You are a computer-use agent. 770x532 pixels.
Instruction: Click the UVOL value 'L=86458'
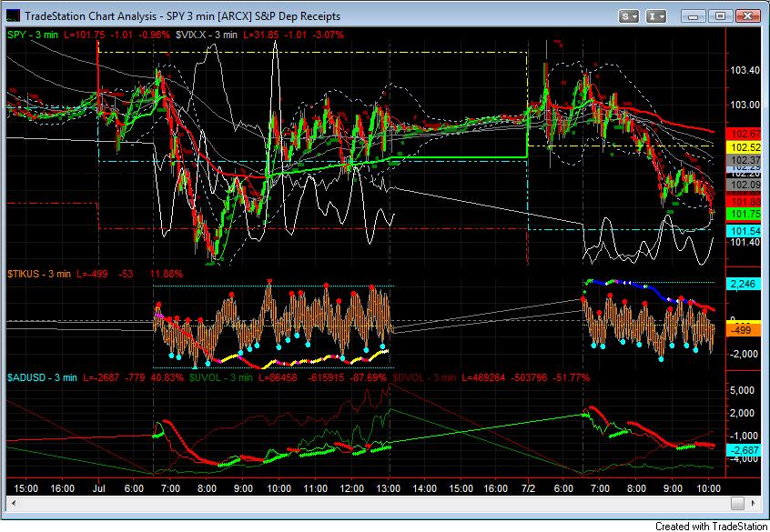point(277,377)
